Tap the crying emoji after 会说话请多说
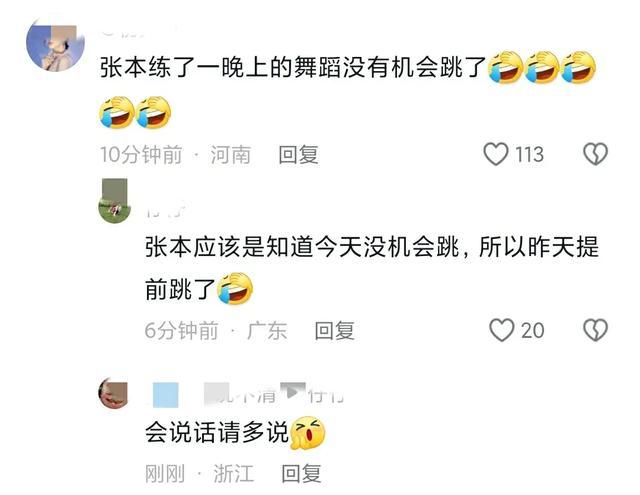 coord(308,433)
